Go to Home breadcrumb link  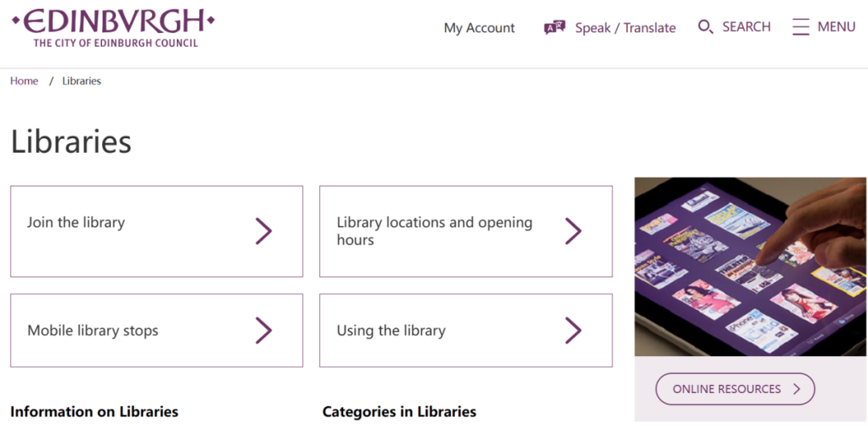(x=24, y=81)
